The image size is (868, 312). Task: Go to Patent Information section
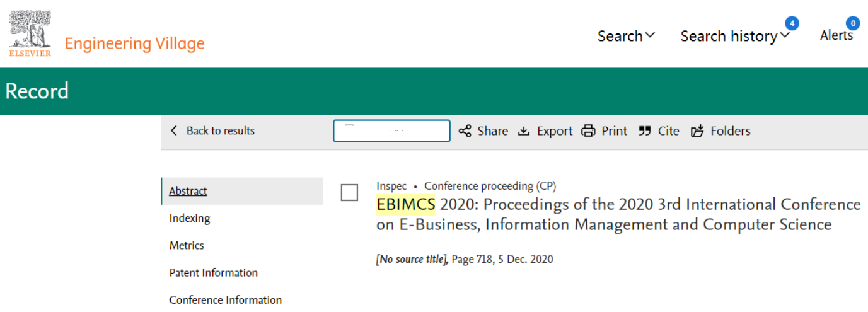pos(214,272)
